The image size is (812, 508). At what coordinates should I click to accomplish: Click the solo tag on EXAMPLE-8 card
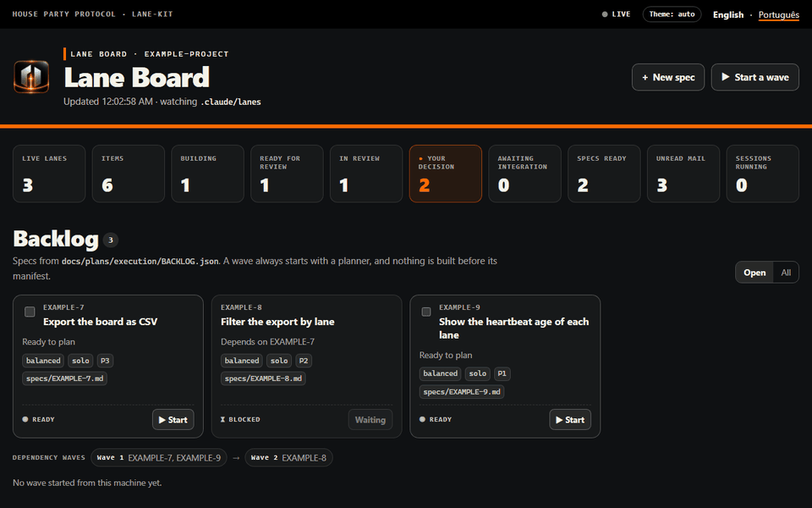(x=279, y=361)
